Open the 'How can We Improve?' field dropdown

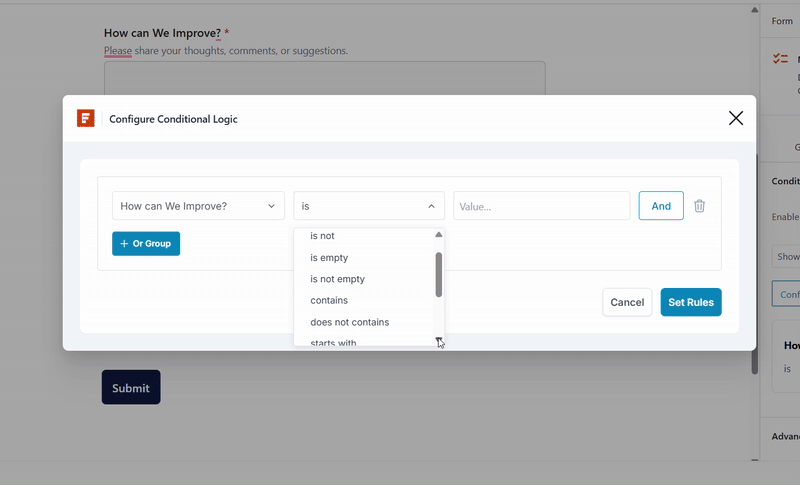(x=198, y=206)
